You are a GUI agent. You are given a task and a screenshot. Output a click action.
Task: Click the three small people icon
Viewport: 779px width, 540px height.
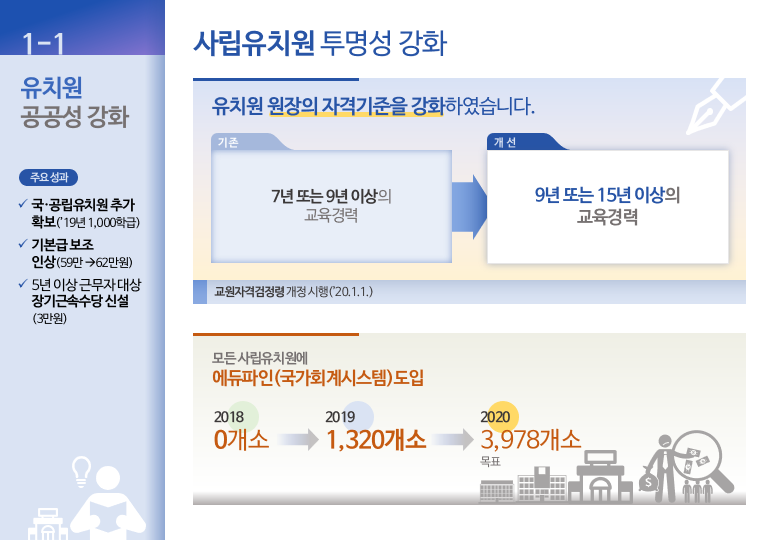698,491
